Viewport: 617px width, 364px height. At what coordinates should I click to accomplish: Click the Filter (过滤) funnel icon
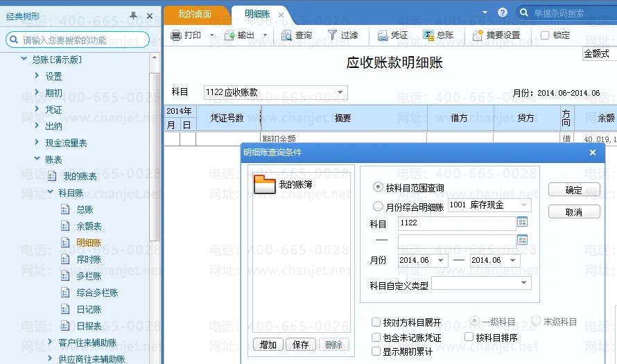(333, 35)
